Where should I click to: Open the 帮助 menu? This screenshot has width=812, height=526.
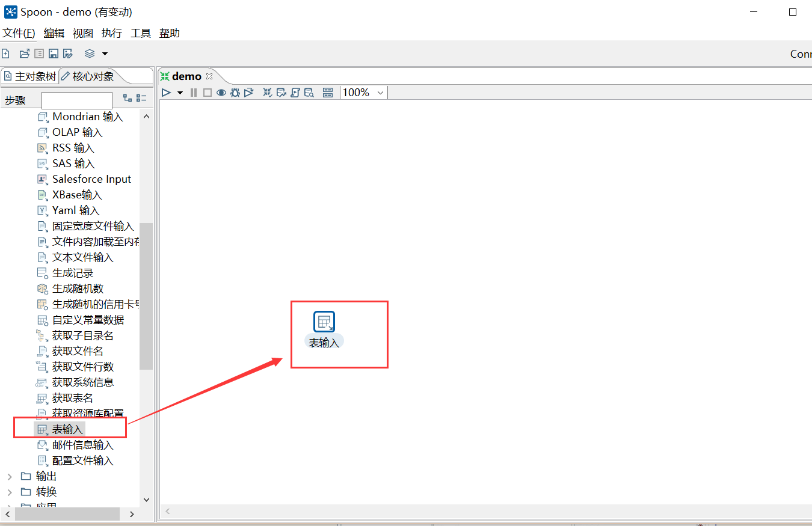170,33
